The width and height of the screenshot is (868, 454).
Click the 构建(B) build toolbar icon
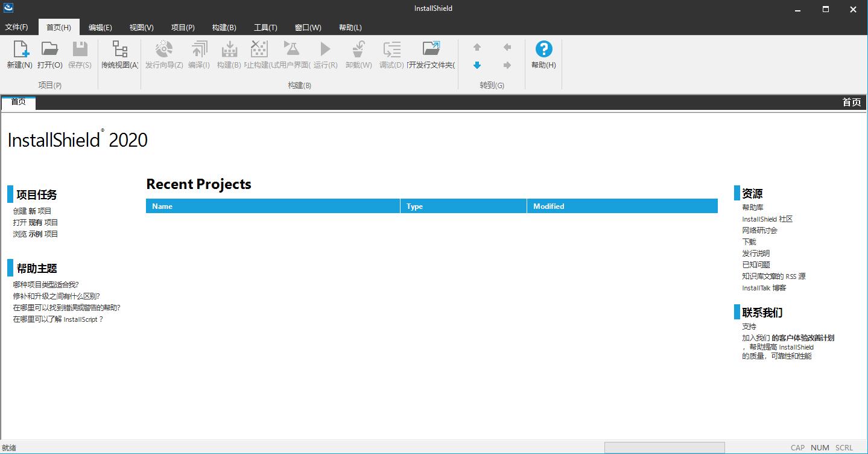point(229,49)
